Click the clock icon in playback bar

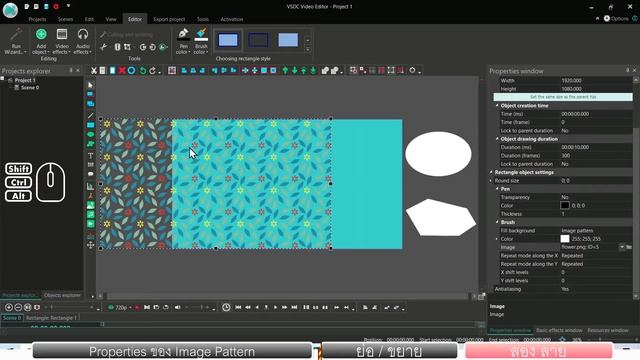(x=226, y=307)
